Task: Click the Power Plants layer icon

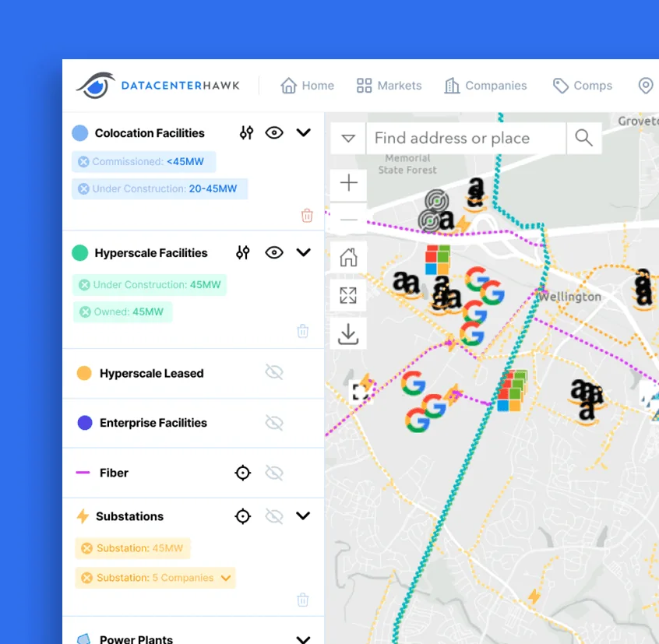Action: [84, 639]
